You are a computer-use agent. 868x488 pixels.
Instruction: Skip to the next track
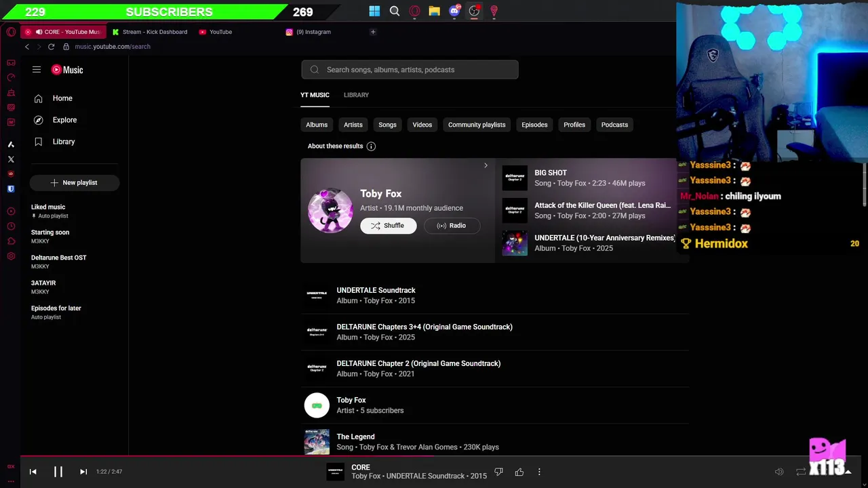click(83, 472)
